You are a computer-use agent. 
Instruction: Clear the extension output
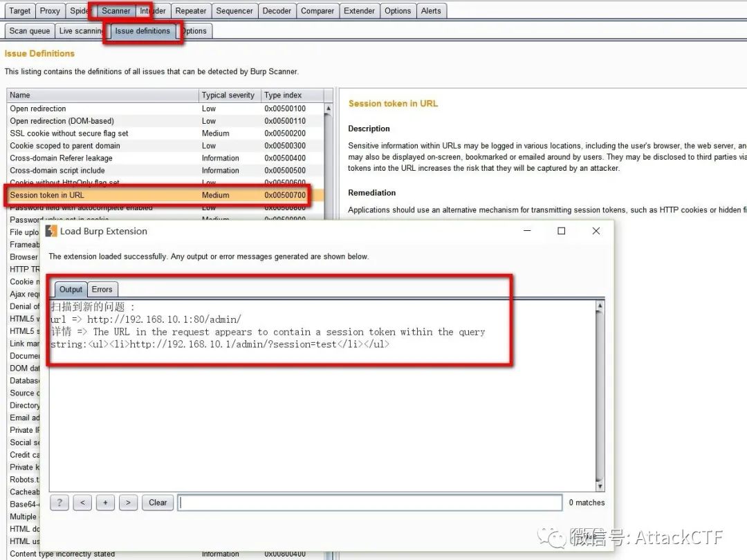tap(158, 503)
